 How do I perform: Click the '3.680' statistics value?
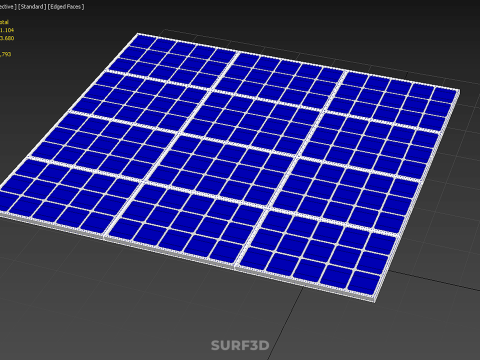click(x=7, y=38)
